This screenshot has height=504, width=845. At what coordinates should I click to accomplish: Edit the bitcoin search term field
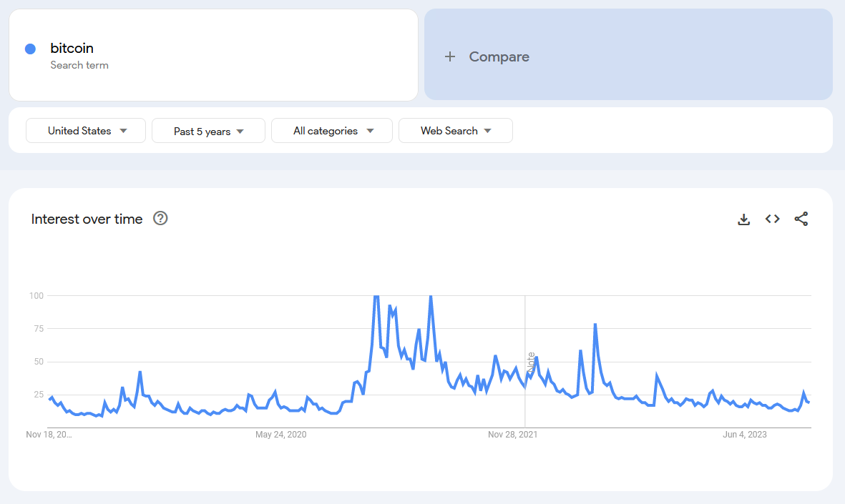coord(213,55)
